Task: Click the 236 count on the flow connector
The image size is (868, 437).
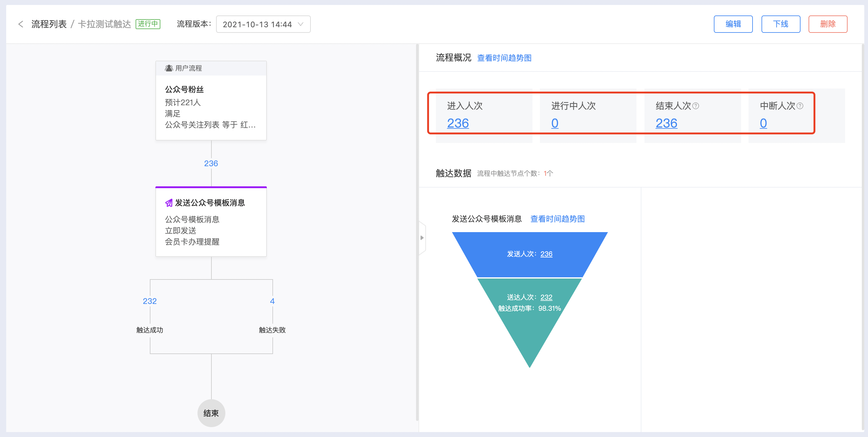Action: click(x=211, y=164)
